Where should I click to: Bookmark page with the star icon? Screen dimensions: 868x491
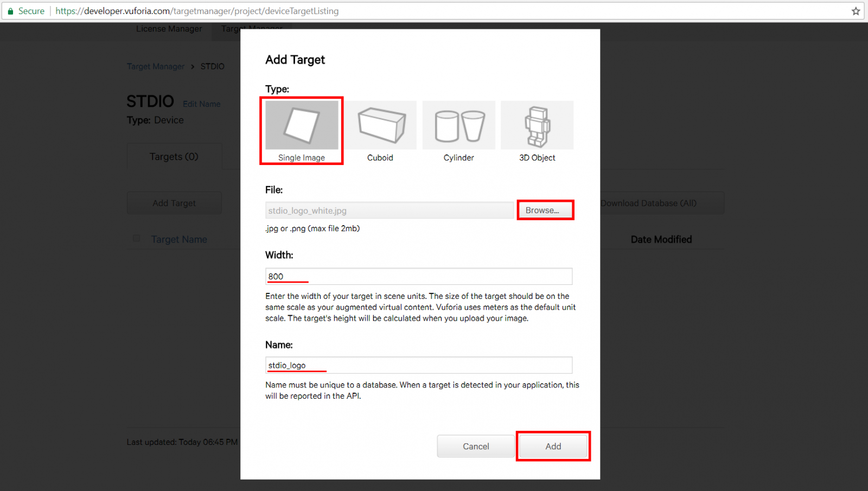(856, 11)
